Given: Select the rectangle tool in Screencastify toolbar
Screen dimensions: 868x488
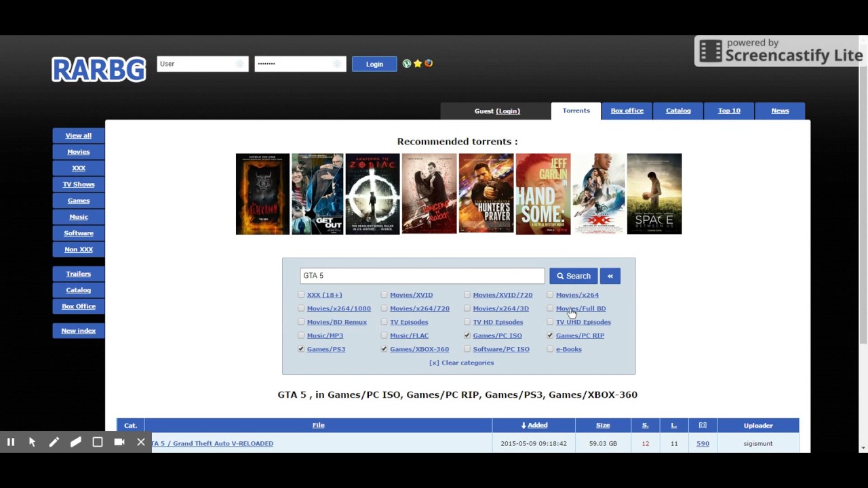Looking at the screenshot, I should pyautogui.click(x=98, y=442).
